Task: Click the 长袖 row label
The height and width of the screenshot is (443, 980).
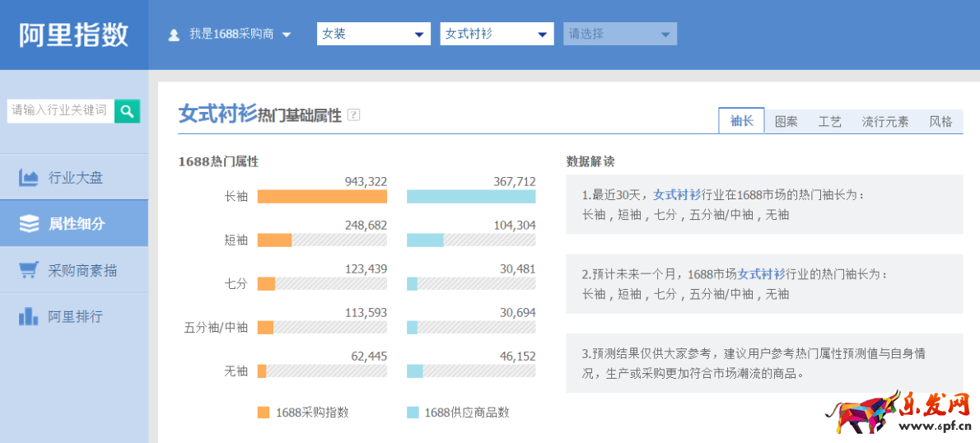Action: pos(236,196)
